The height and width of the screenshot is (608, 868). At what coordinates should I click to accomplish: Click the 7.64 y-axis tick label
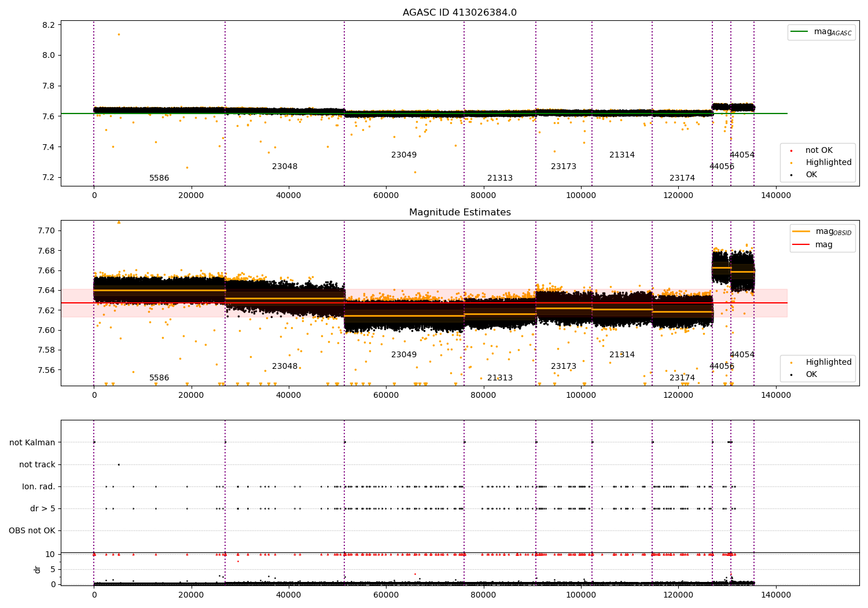coord(46,290)
